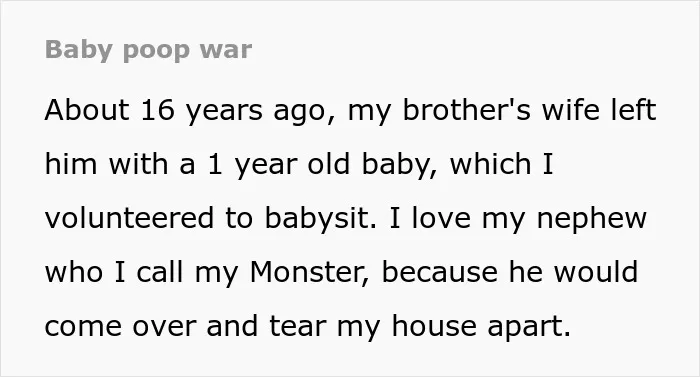Click the word "love" in the third line
Screen dimensions: 700x377
[441, 218]
